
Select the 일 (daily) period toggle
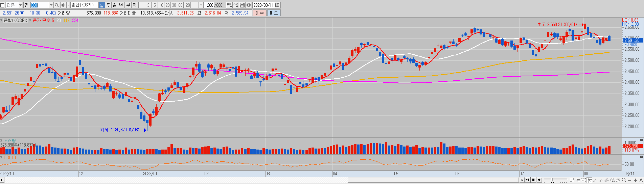[x=101, y=5]
